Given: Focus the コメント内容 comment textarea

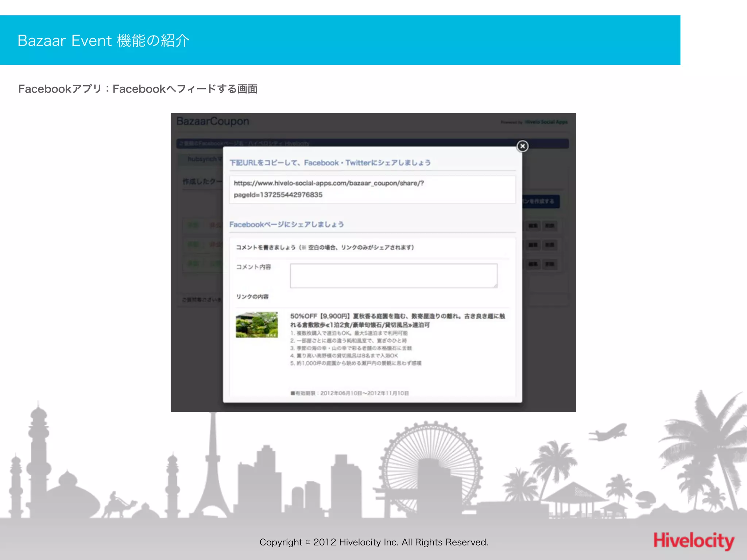Looking at the screenshot, I should (393, 276).
